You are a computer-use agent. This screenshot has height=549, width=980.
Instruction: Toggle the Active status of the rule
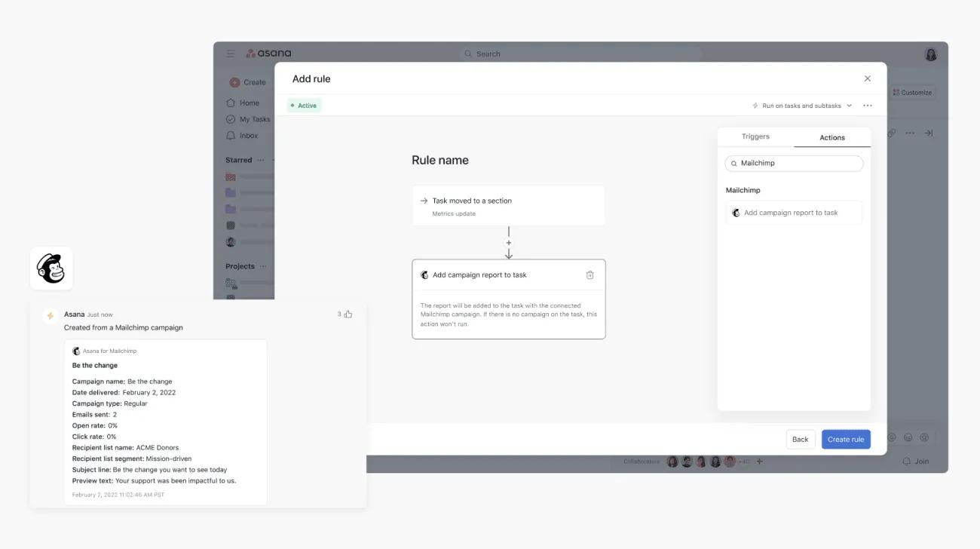click(x=305, y=105)
